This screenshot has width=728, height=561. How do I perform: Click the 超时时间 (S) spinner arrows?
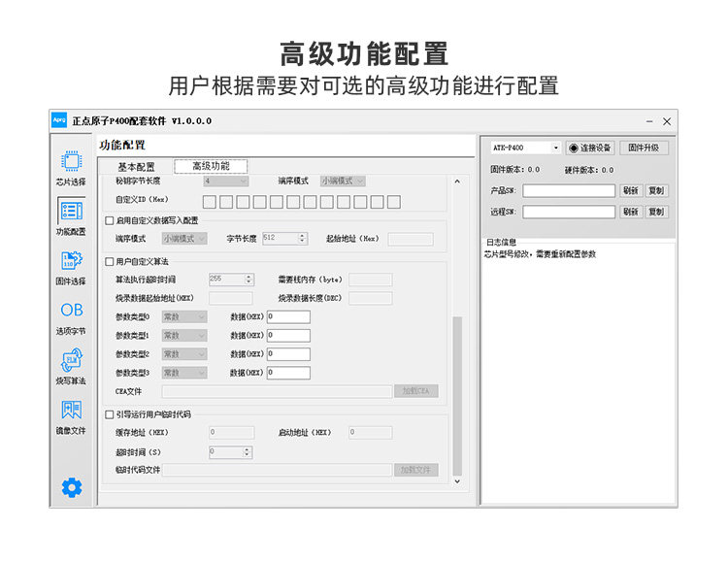click(x=247, y=452)
